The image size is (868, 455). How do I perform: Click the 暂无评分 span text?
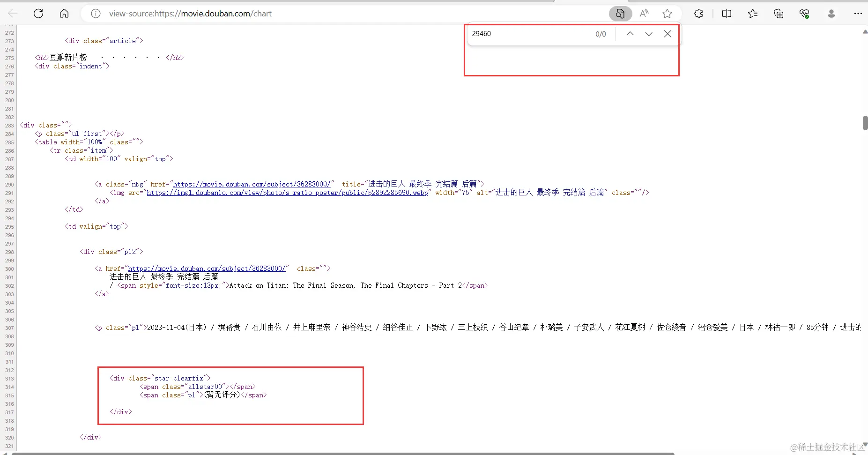[x=222, y=395]
